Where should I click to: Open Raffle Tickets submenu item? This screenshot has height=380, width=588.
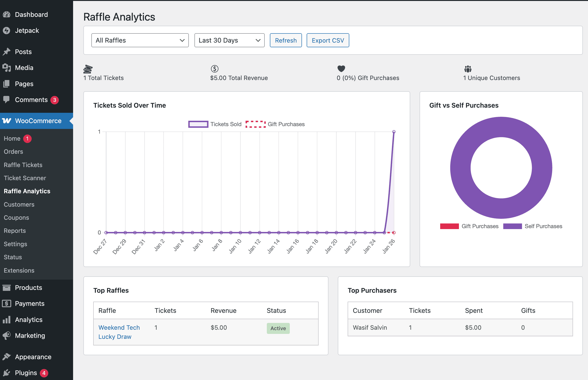(x=23, y=165)
